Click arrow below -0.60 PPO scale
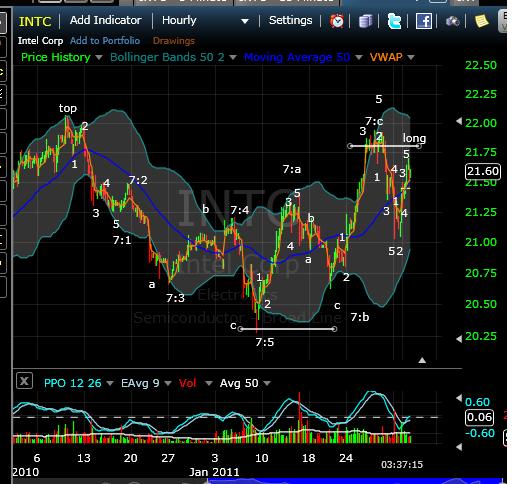 459,447
